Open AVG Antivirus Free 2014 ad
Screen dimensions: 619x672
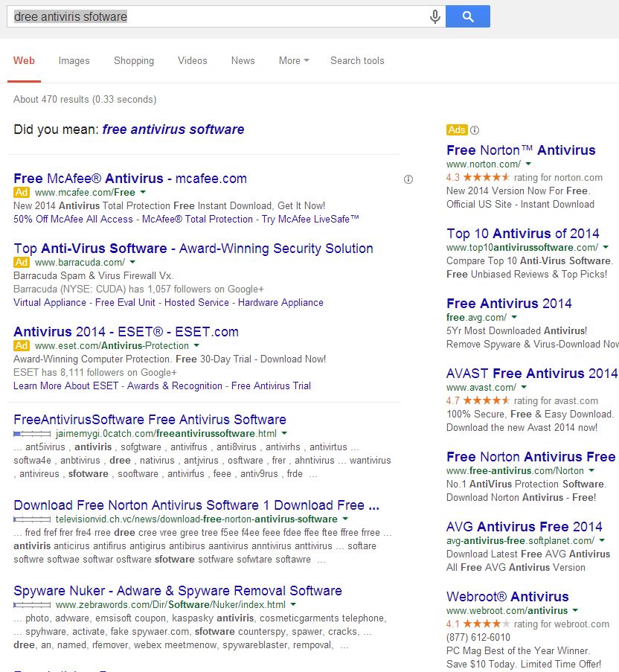pos(525,526)
